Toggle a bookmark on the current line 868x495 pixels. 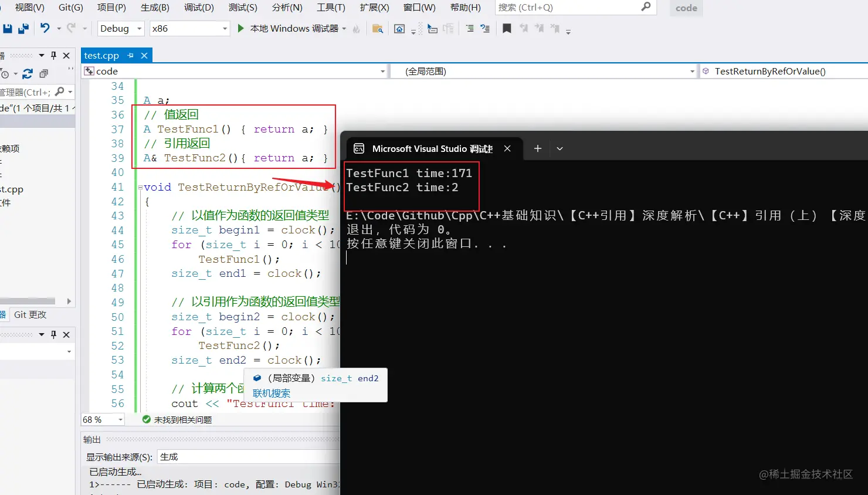tap(507, 28)
